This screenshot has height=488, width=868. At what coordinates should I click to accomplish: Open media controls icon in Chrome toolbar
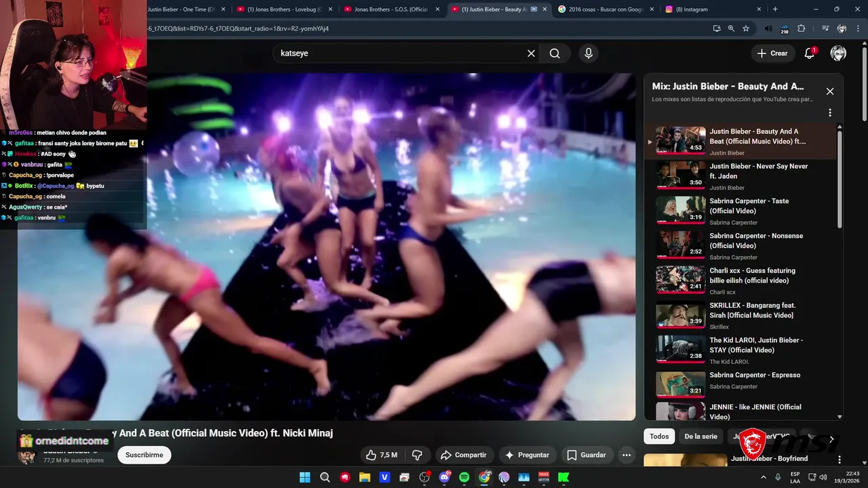825,28
